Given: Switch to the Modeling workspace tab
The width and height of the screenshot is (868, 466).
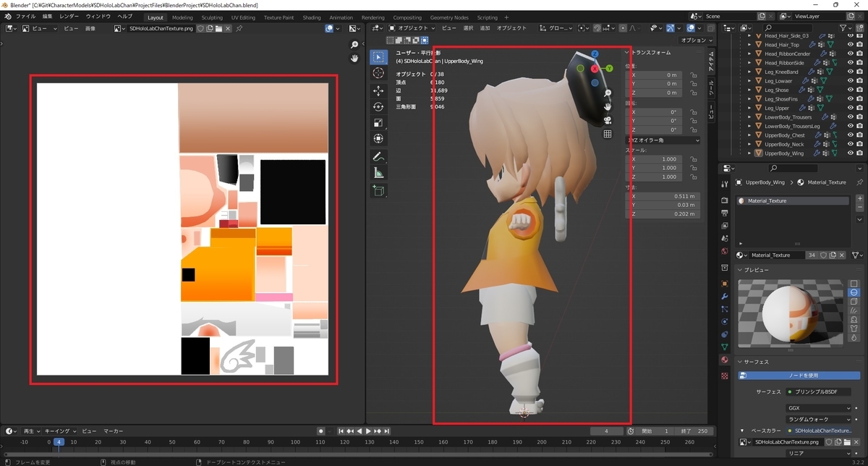Looking at the screenshot, I should coord(182,17).
